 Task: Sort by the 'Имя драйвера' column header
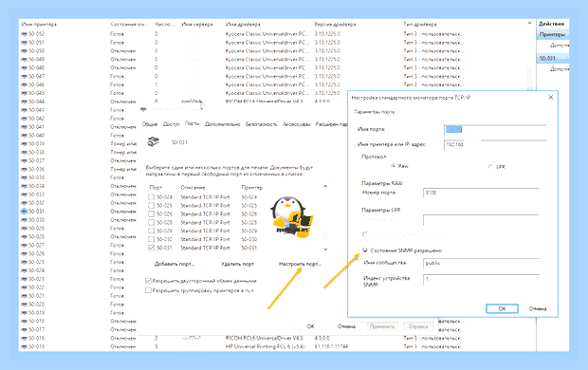[x=243, y=24]
